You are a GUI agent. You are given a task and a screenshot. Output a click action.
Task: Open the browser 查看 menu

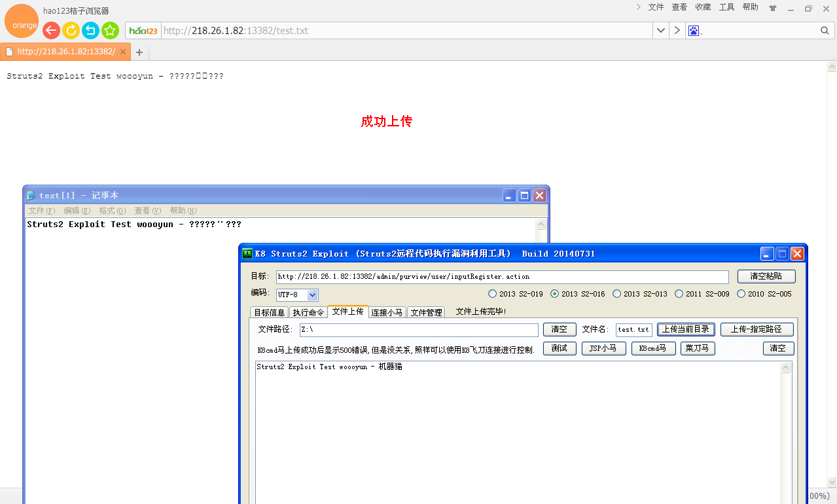(x=679, y=7)
